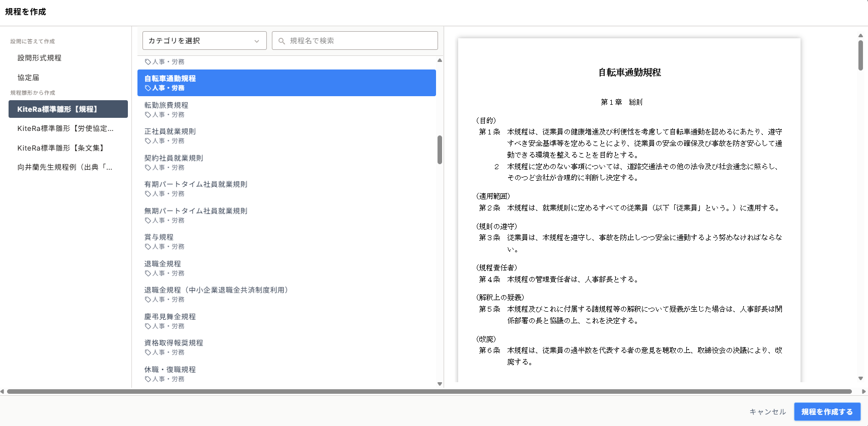
Task: Select 無期パートタイム社員就業規則 in the list
Action: (x=286, y=215)
